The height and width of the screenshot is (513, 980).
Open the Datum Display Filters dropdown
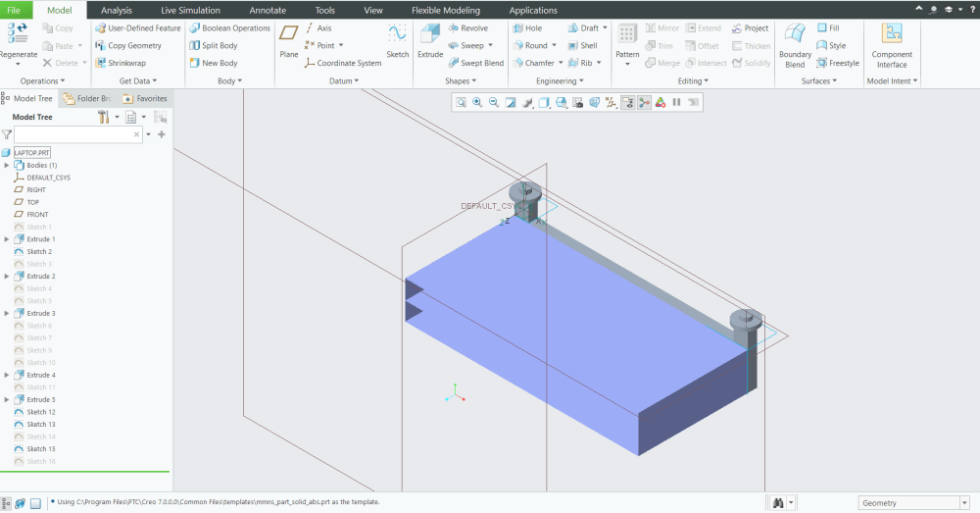point(612,103)
